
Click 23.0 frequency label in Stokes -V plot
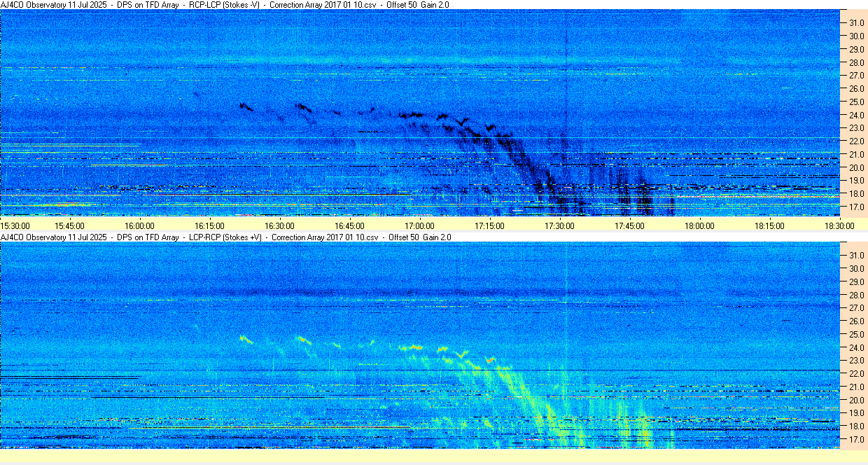pos(856,128)
